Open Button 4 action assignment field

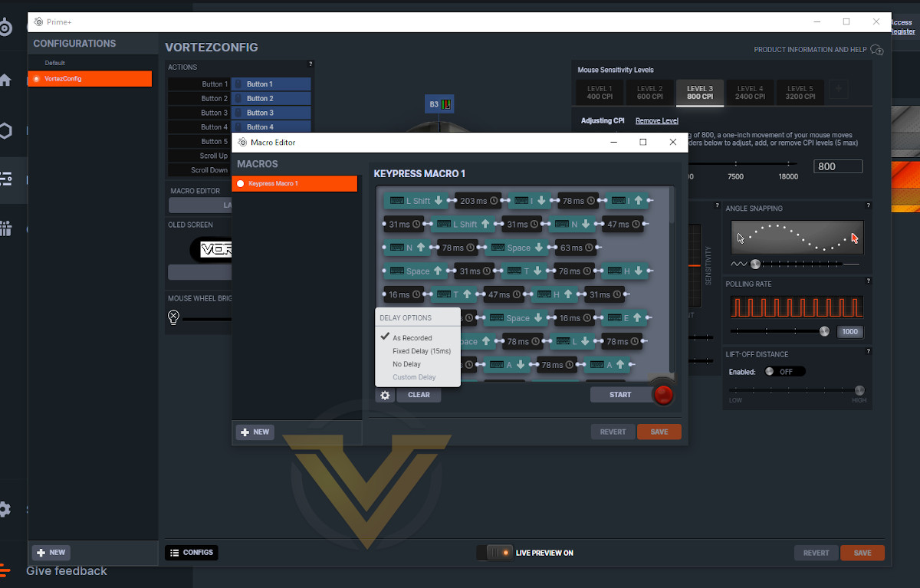[x=271, y=126]
